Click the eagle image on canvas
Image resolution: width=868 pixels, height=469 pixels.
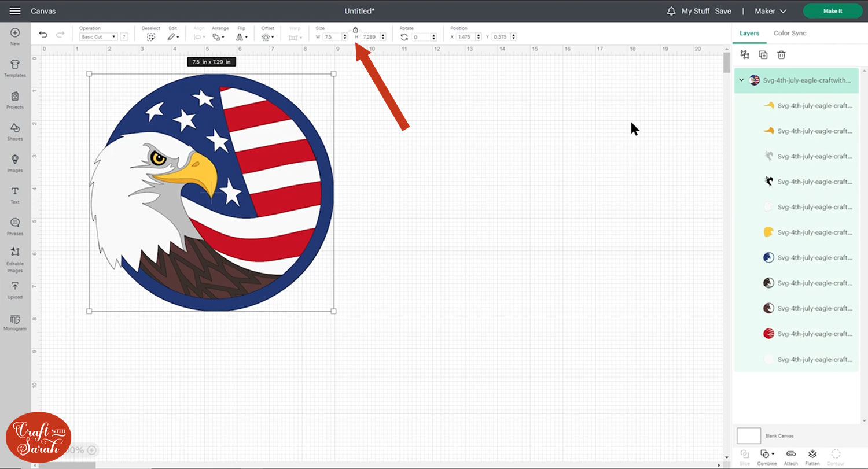[x=212, y=193]
